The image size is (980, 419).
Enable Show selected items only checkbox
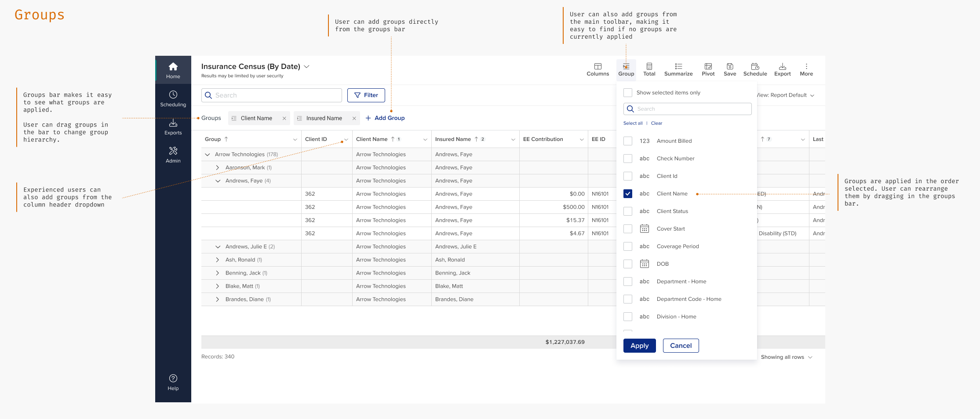pos(628,93)
